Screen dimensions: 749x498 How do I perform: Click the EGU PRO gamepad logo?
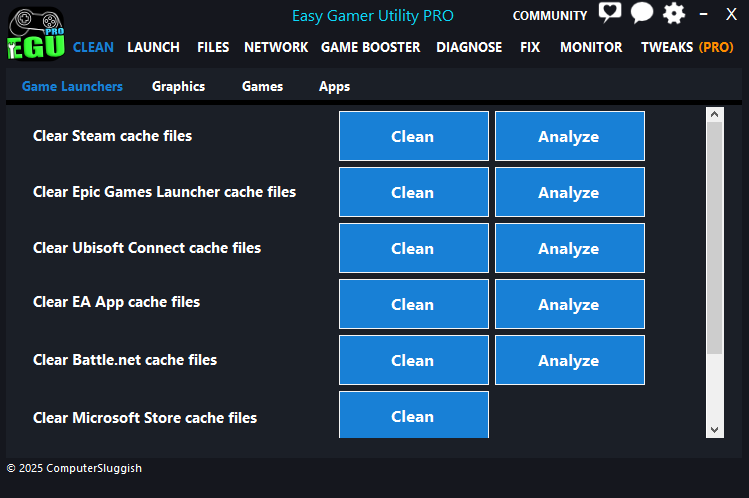[35, 33]
